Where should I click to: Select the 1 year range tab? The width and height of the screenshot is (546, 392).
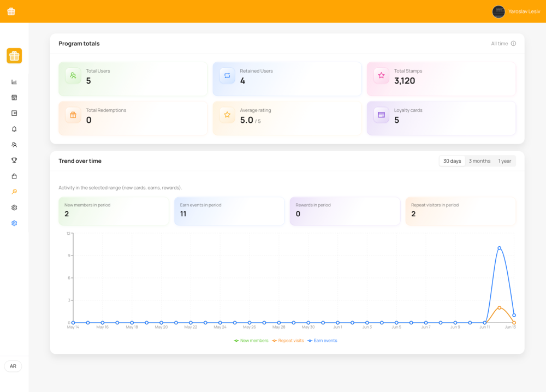pyautogui.click(x=505, y=161)
